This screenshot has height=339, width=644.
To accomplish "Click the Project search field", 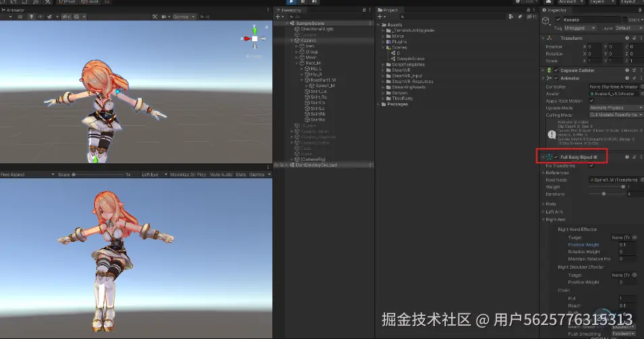I will (452, 17).
